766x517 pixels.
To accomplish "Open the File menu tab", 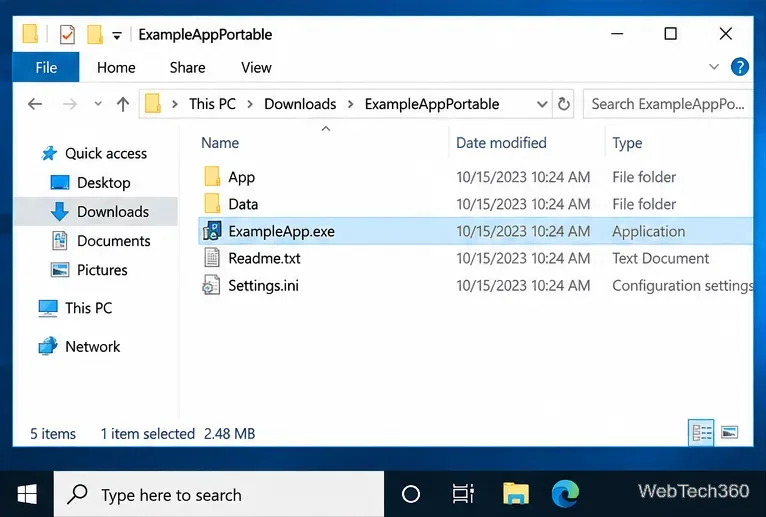I will point(46,67).
